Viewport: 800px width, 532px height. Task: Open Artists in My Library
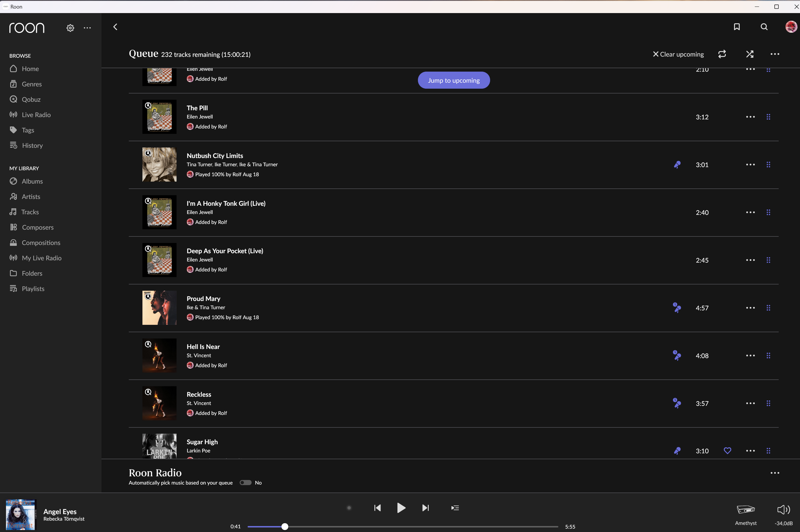[x=25, y=196]
